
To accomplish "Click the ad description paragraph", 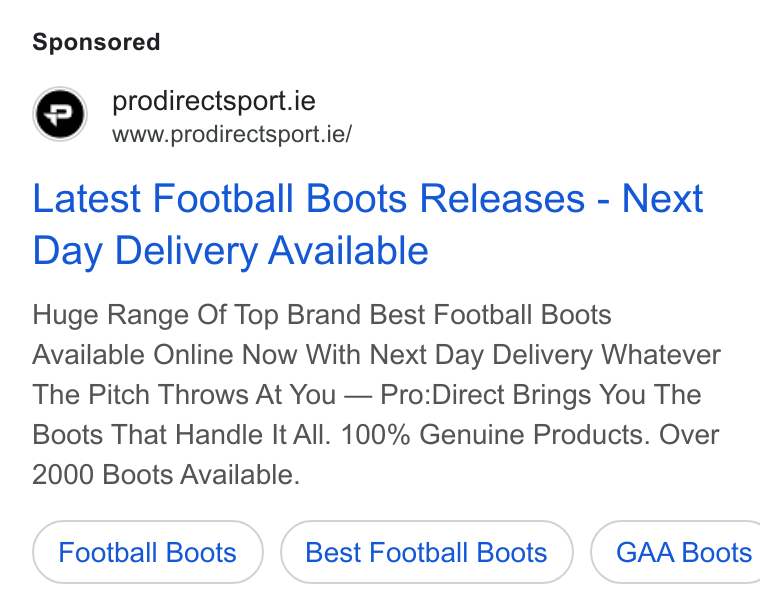I will (377, 395).
